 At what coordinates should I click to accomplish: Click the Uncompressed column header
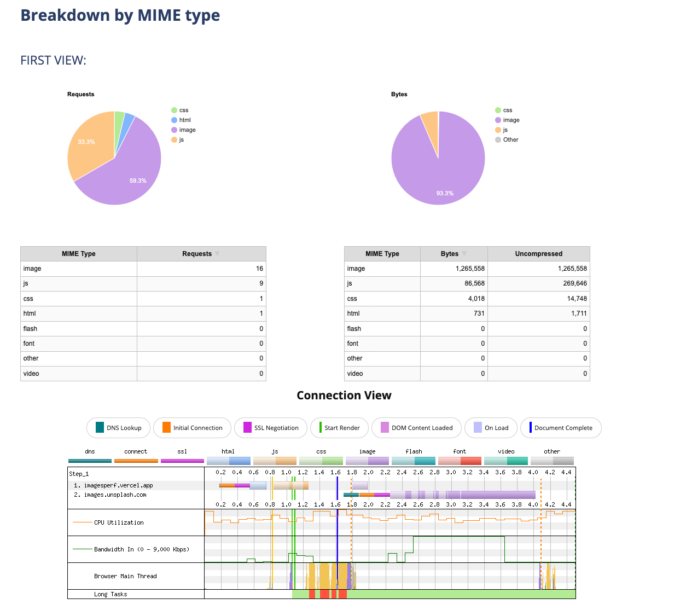(x=538, y=254)
